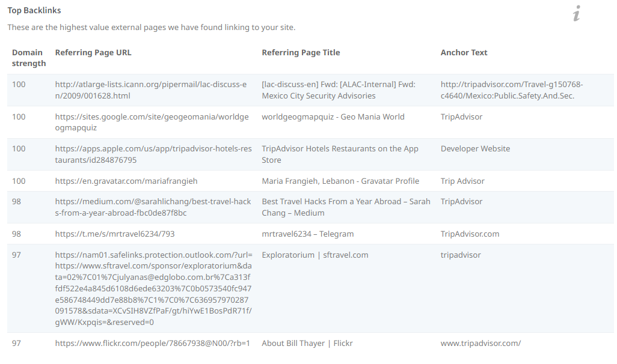Click domain strength 100 in apps.apple.com row
The image size is (617, 364).
coord(19,148)
